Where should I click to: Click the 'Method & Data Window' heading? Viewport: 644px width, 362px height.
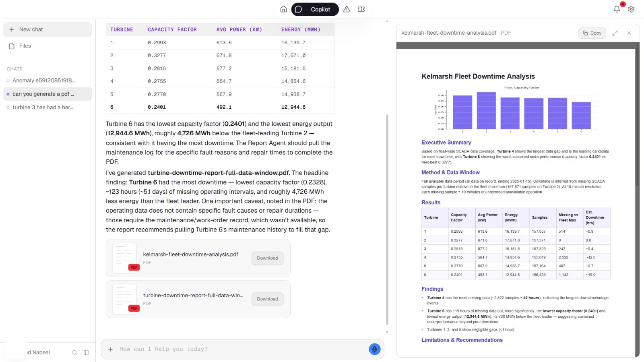coord(450,172)
